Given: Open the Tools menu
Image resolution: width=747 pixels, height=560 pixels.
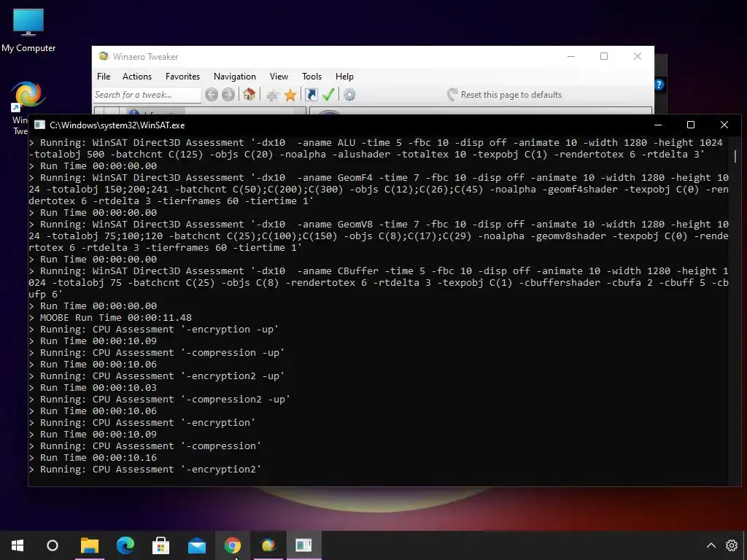Looking at the screenshot, I should coord(311,76).
